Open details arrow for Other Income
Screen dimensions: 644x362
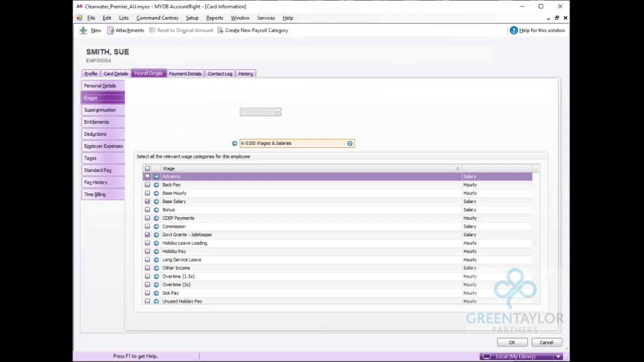click(x=156, y=268)
